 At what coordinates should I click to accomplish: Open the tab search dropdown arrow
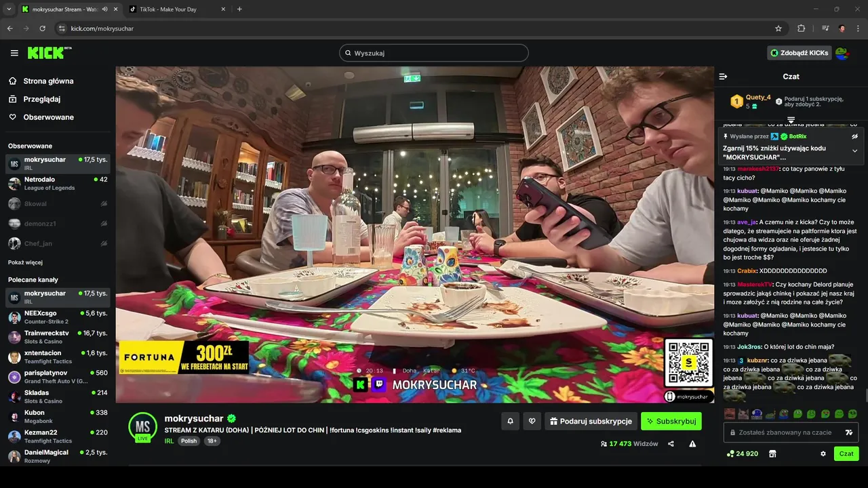[x=9, y=9]
